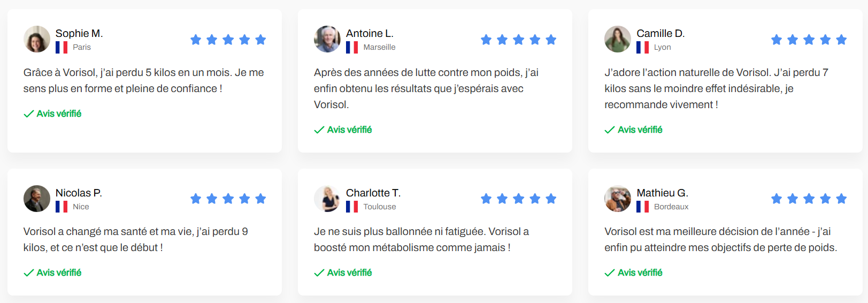Click the first star in Antoine L.'s rating
This screenshot has width=868, height=303.
[x=486, y=40]
